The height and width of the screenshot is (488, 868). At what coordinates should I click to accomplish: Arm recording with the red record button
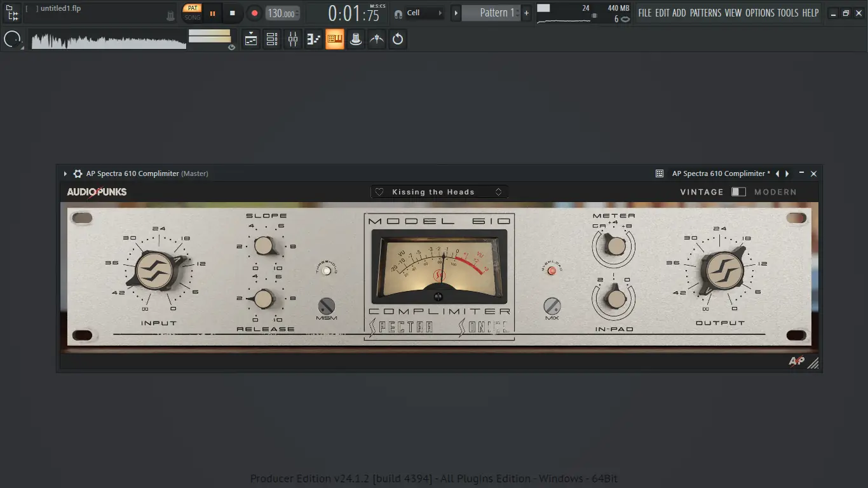pyautogui.click(x=254, y=13)
